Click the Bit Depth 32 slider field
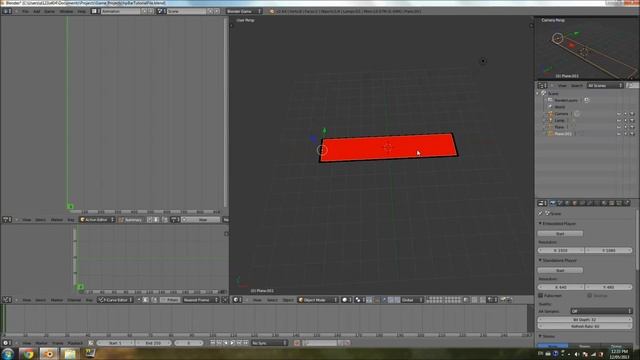The image size is (640, 360). pyautogui.click(x=585, y=320)
